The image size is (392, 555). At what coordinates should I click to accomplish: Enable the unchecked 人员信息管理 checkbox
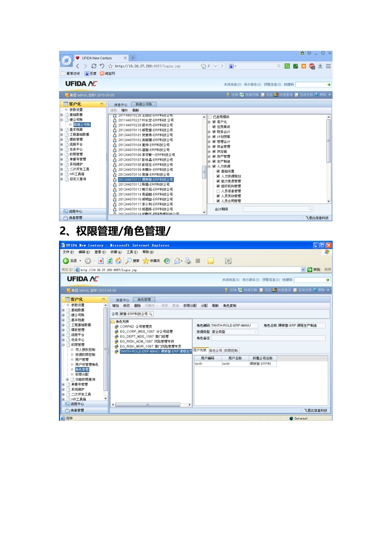[x=218, y=191]
